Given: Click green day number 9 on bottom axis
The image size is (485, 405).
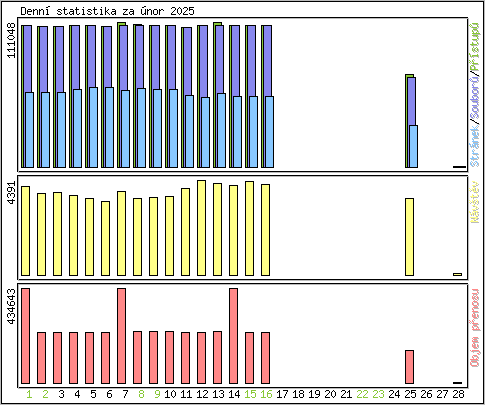Looking at the screenshot, I should coord(157,394).
